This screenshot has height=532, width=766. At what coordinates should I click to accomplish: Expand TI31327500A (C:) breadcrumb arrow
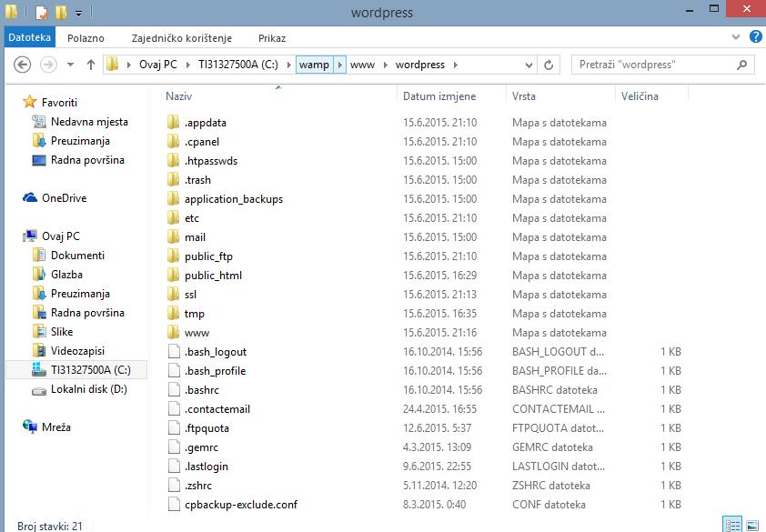[x=288, y=65]
